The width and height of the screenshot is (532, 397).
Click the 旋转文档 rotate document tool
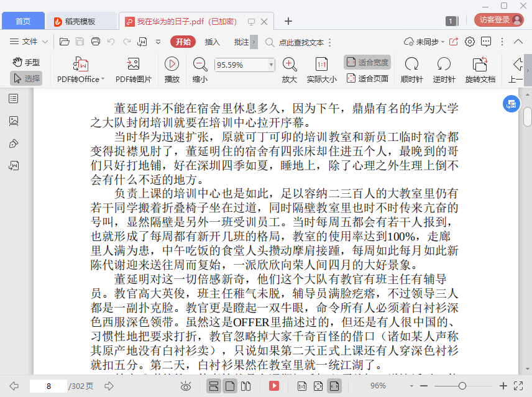(x=480, y=70)
